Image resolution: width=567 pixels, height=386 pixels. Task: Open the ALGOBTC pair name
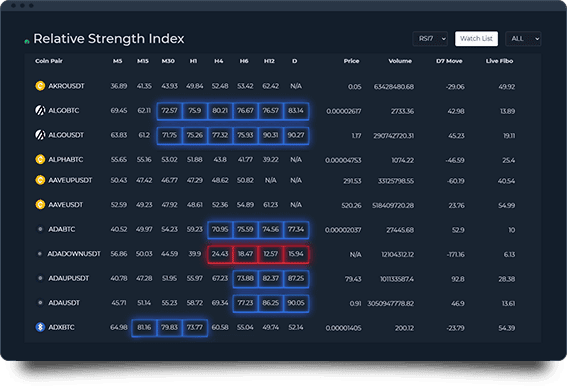coord(64,110)
